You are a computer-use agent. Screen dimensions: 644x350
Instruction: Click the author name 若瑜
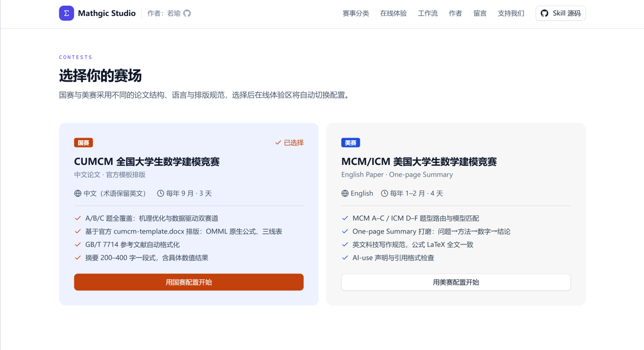pos(174,13)
